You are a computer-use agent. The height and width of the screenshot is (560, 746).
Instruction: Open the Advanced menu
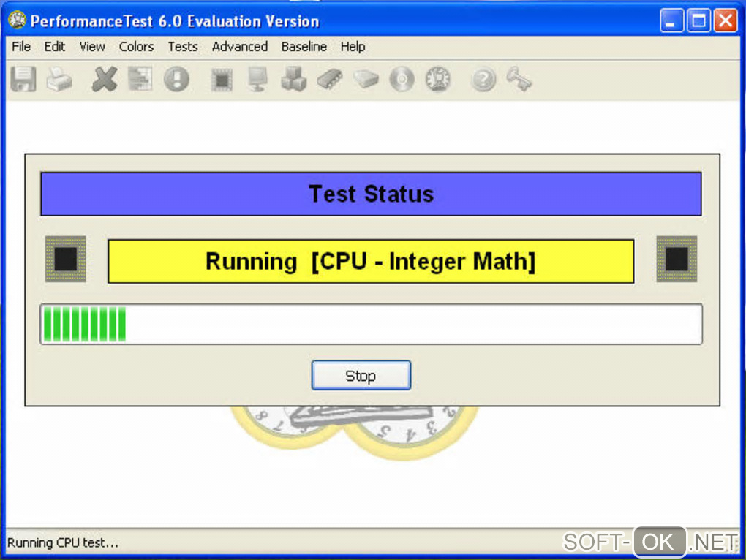[240, 47]
